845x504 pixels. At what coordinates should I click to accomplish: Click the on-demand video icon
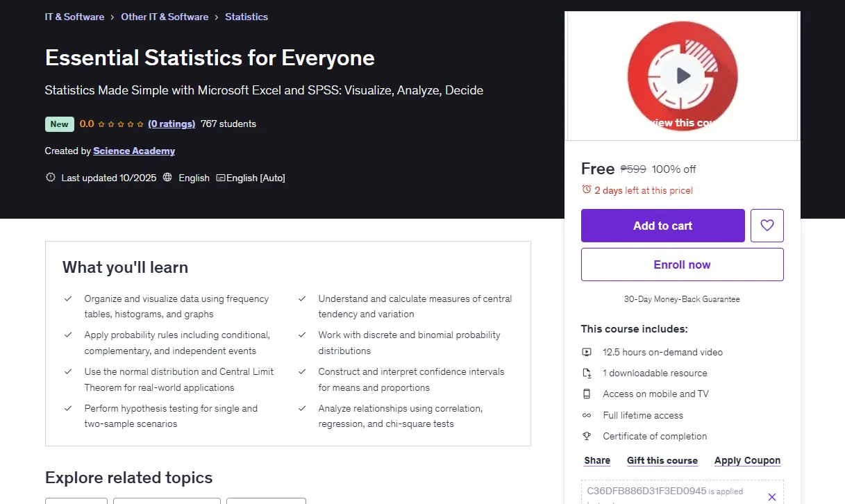pyautogui.click(x=587, y=352)
